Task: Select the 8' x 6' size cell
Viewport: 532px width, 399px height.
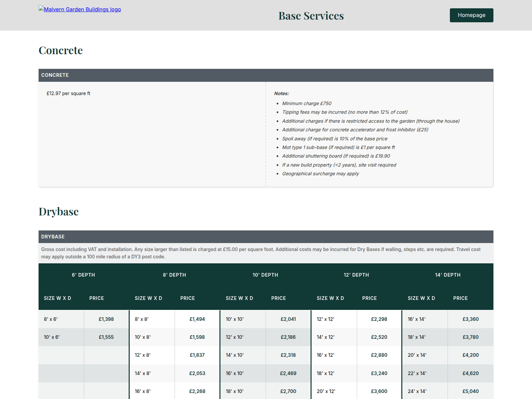Action: tap(61, 319)
